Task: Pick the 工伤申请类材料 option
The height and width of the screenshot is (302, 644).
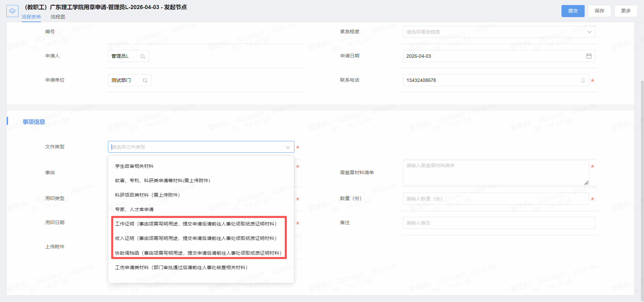Action: tap(201, 267)
